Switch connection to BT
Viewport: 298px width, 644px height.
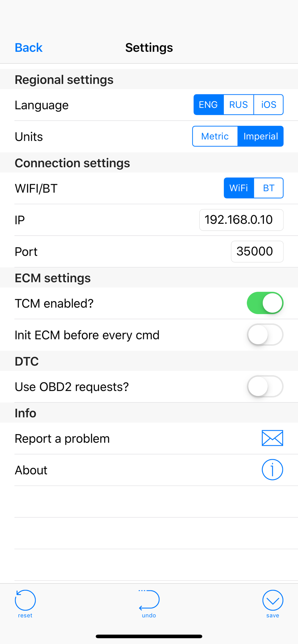(269, 188)
